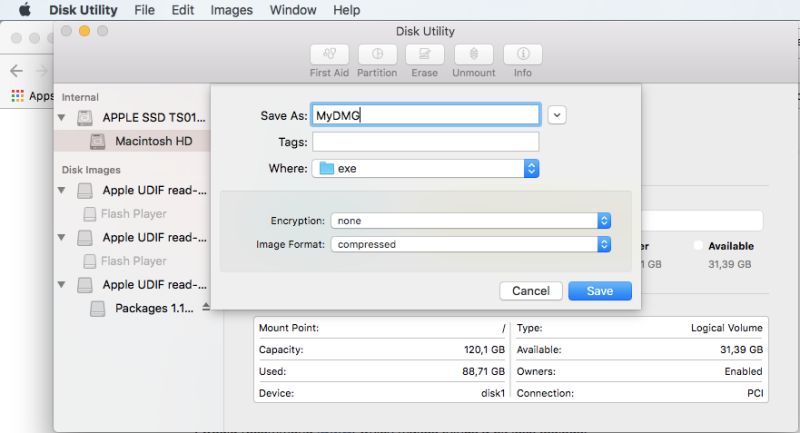Click the Device disk1 value
800x433 pixels.
[493, 393]
